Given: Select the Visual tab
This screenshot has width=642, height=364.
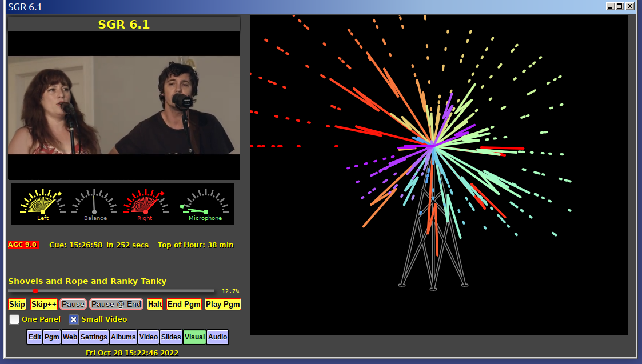Looking at the screenshot, I should tap(194, 337).
